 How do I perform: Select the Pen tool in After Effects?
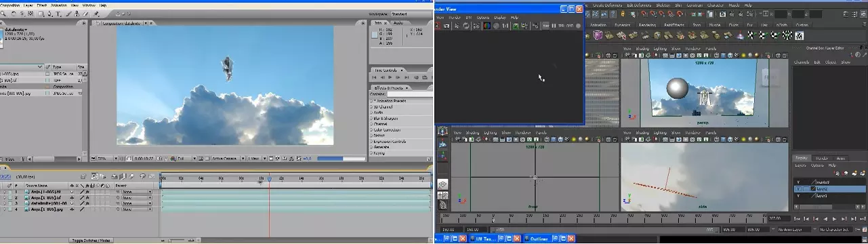pyautogui.click(x=49, y=14)
